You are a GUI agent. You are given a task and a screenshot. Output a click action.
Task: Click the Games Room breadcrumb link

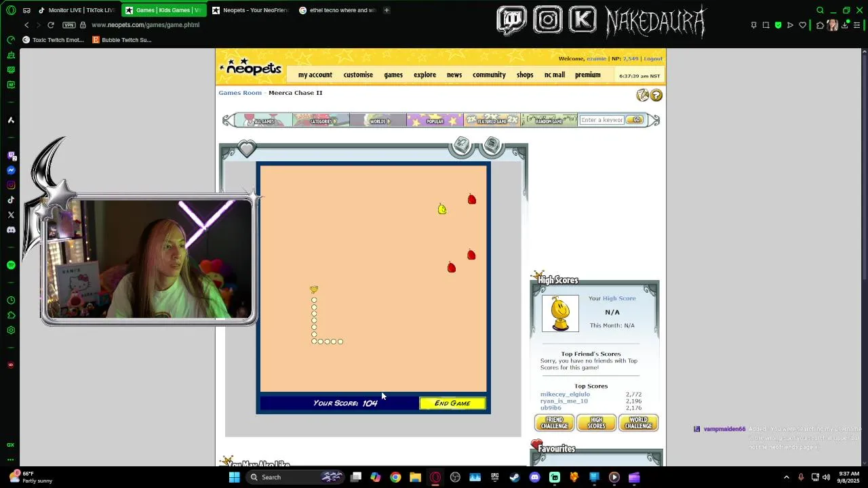pyautogui.click(x=240, y=93)
